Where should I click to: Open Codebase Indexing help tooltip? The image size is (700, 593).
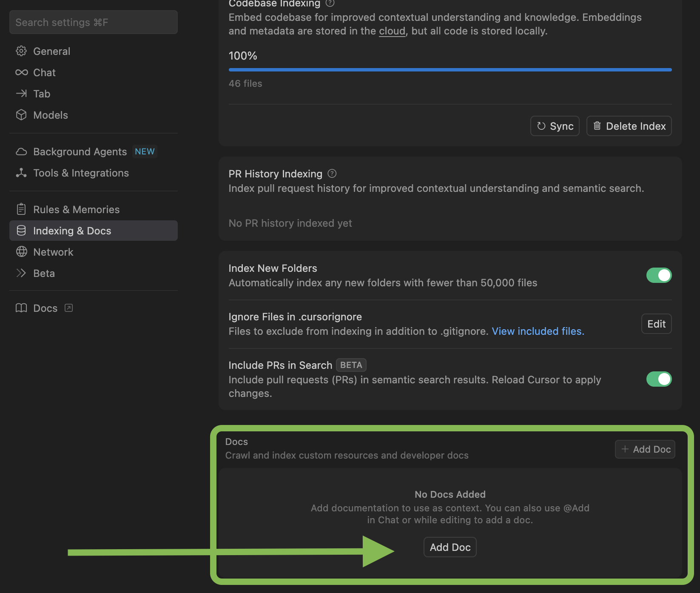[330, 4]
